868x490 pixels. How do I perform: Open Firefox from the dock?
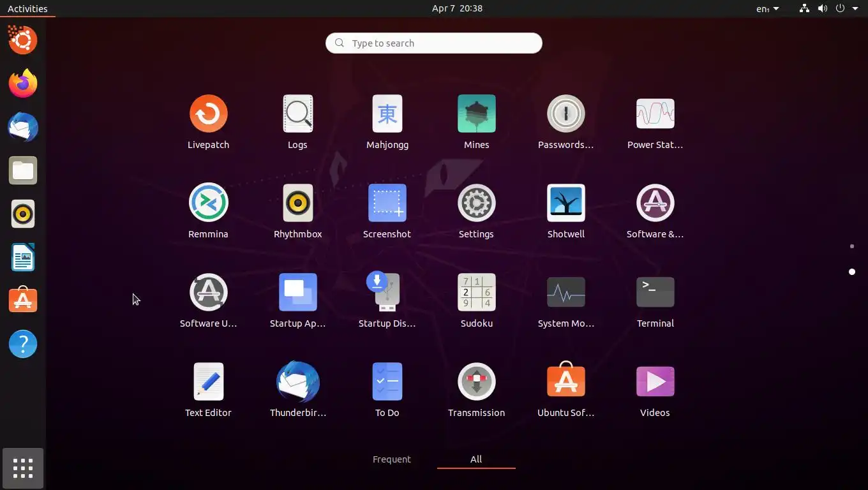coord(23,84)
